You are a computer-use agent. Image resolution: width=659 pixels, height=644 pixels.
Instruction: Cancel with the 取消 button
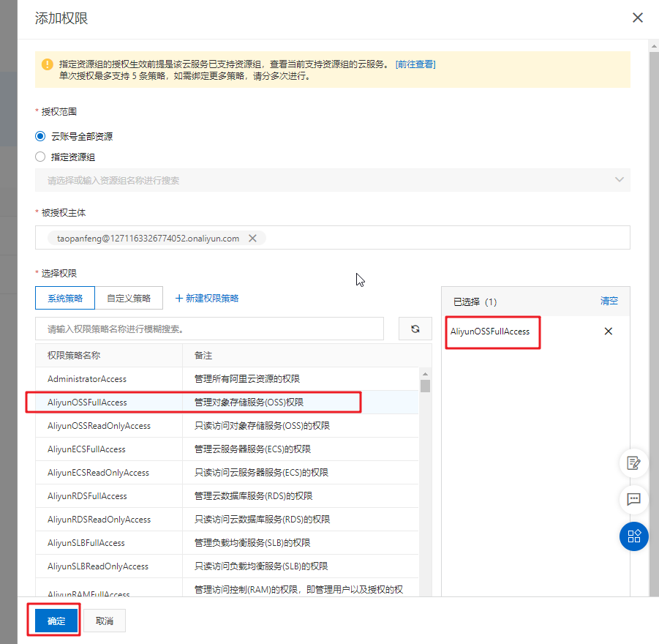point(105,621)
